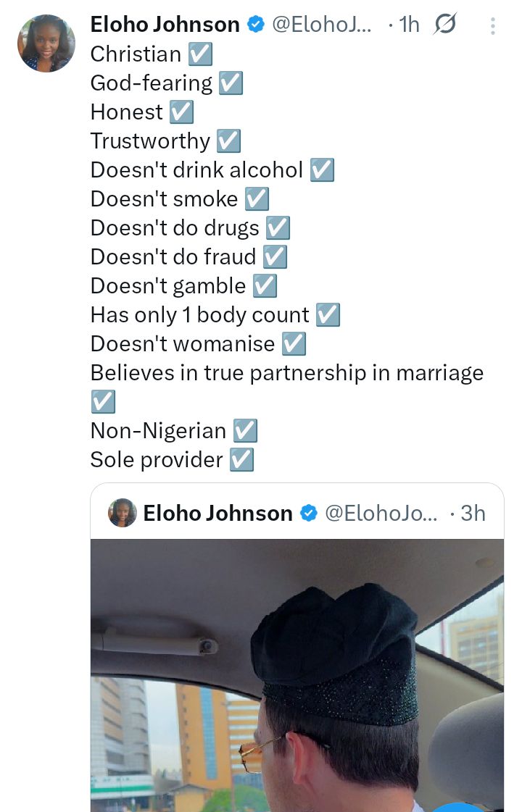Click the 'Believes in true partnership' tweet text

[x=286, y=373]
